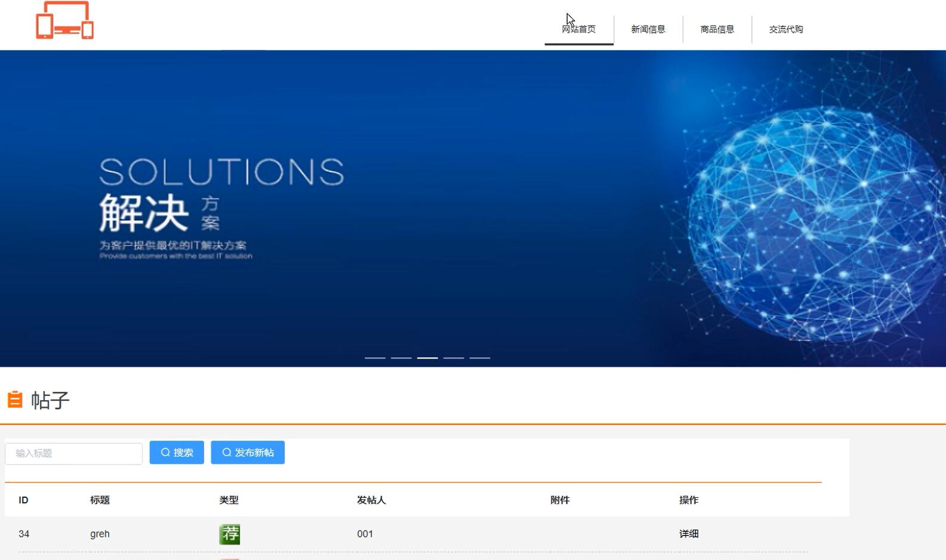
Task: Click the 操作 column header
Action: click(x=689, y=500)
